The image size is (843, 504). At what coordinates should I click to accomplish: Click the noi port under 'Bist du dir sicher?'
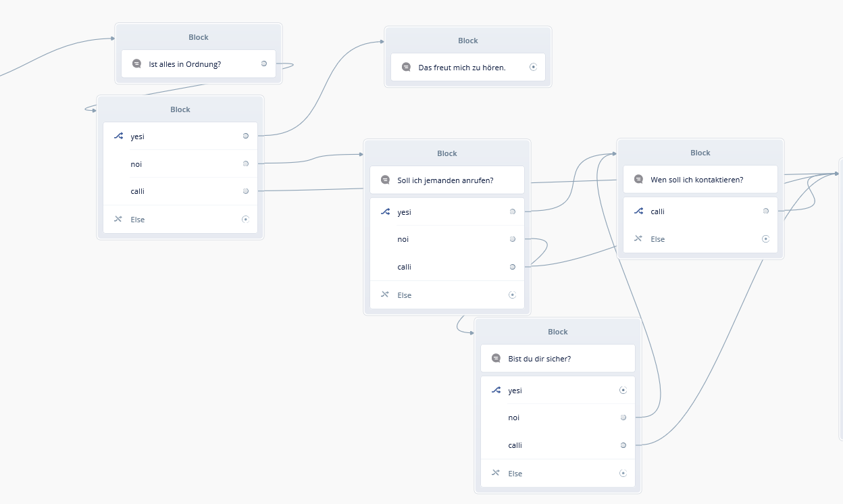click(623, 418)
